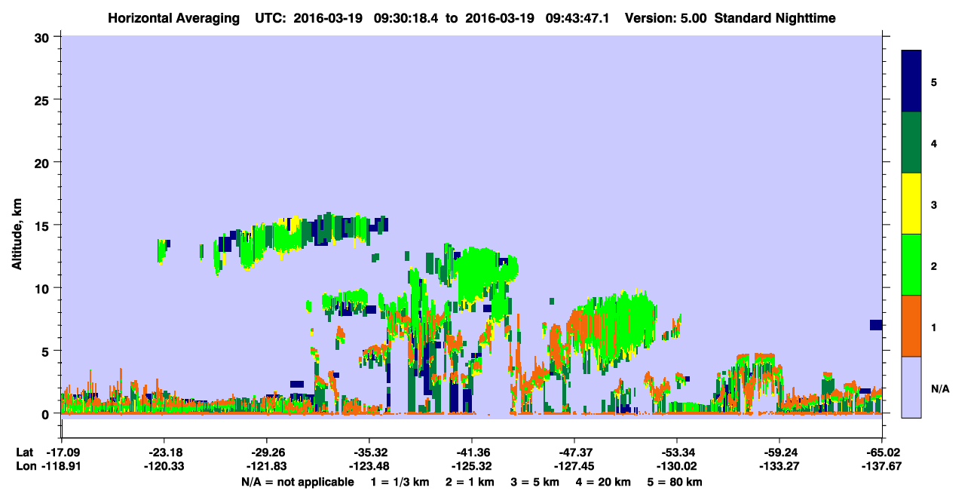Click legend text '3 = 5 km'
This screenshot has width=980, height=503.
[x=538, y=482]
